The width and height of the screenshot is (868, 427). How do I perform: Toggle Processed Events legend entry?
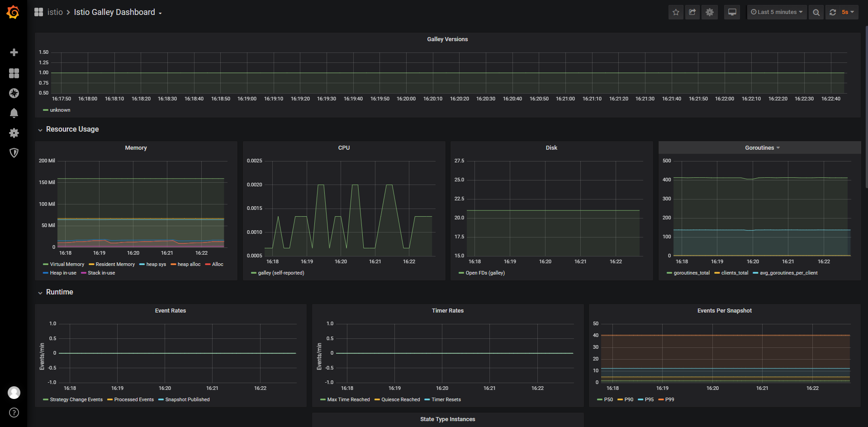(134, 399)
